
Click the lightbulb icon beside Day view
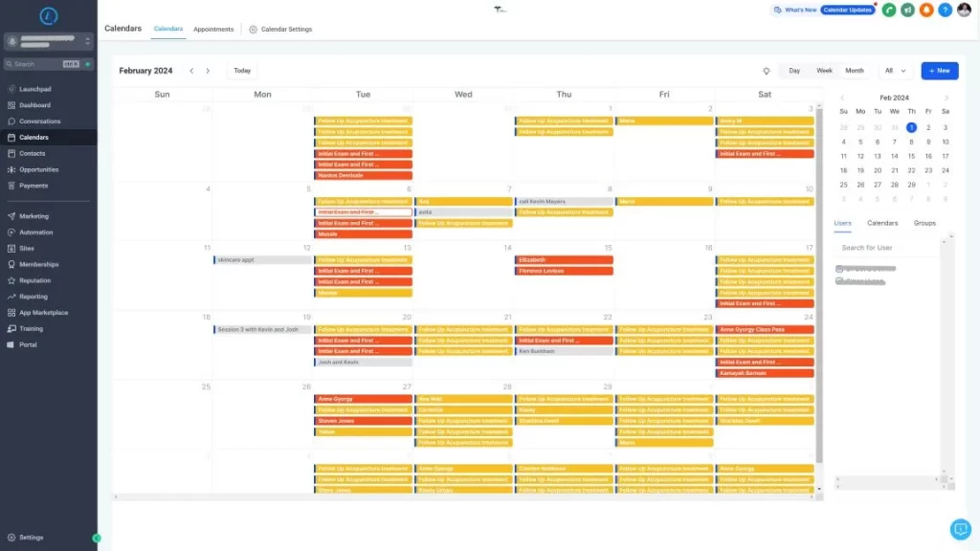766,71
